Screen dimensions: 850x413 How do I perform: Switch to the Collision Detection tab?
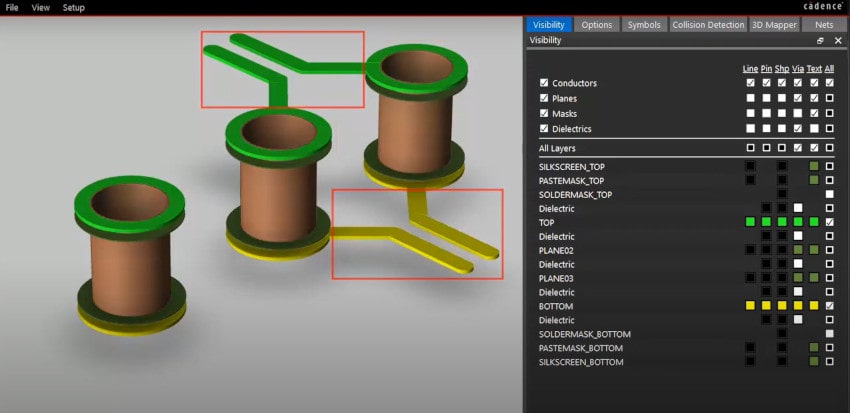708,25
